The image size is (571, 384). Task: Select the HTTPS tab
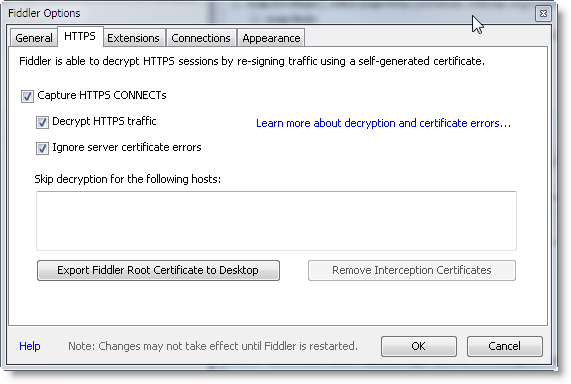[x=80, y=36]
